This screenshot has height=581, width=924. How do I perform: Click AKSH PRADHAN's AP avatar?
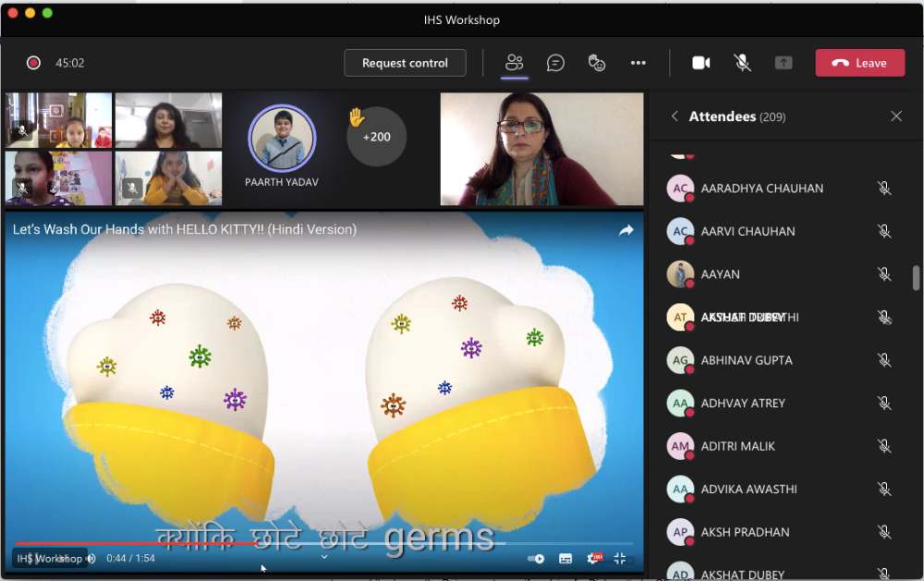click(x=680, y=533)
